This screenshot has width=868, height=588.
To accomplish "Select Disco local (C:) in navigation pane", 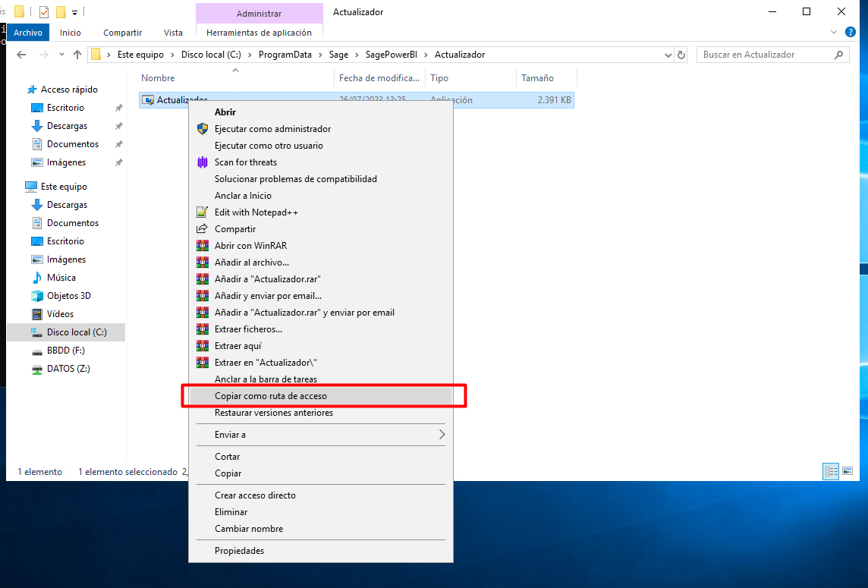I will [x=66, y=332].
